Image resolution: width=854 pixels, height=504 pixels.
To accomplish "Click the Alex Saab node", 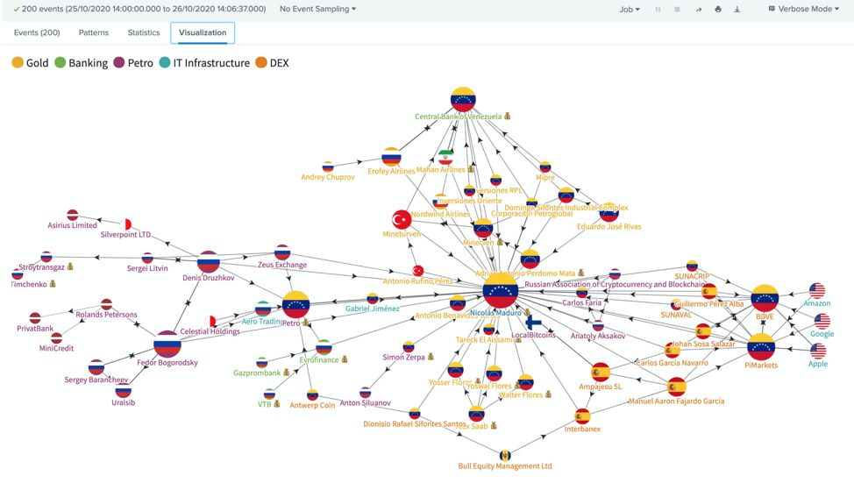I will pyautogui.click(x=476, y=414).
